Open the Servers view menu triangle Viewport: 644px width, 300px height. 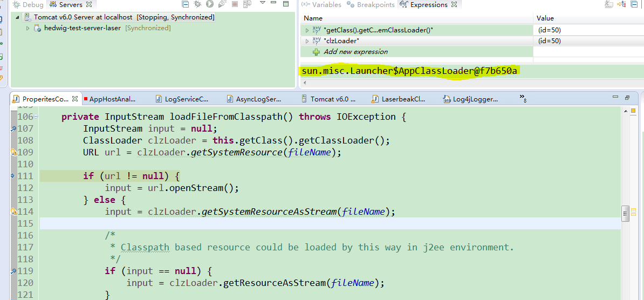(263, 3)
